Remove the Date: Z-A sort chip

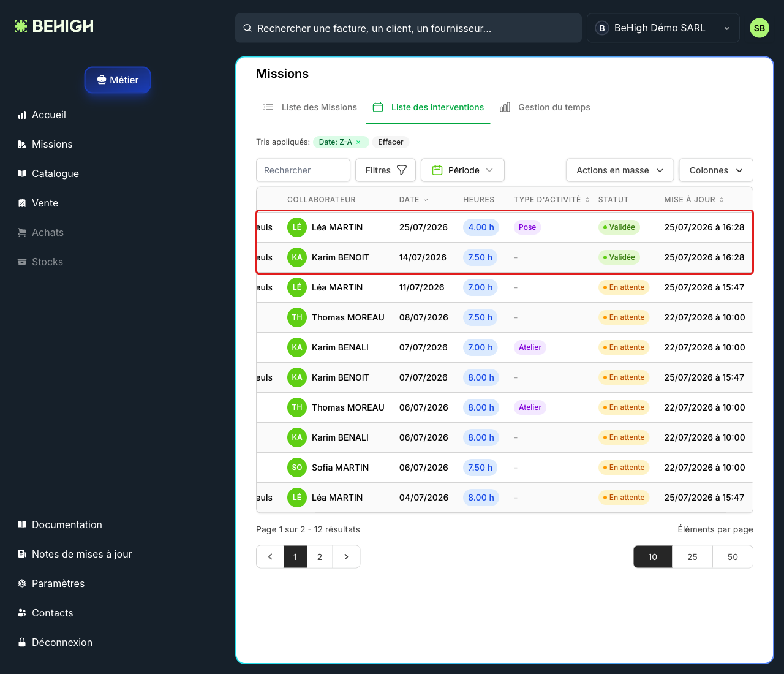[x=358, y=142]
